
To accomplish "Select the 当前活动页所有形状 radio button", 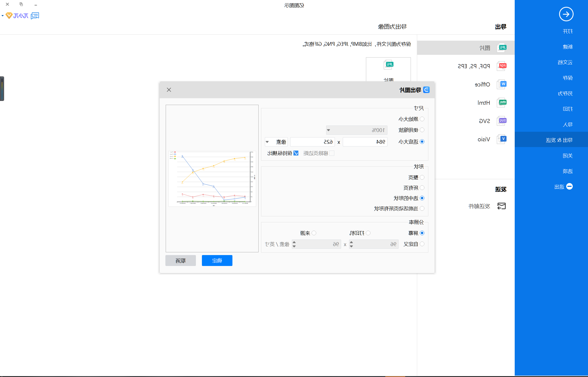I will pos(422,208).
